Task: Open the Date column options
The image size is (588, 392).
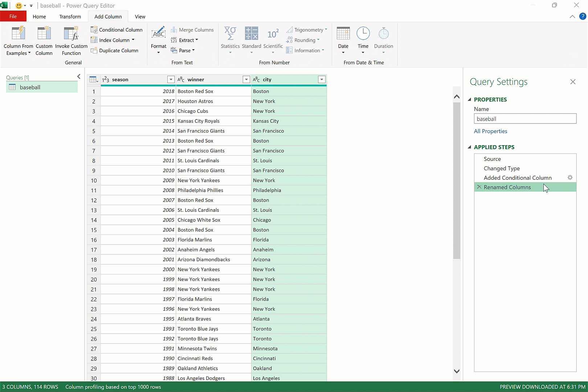Action: point(343,40)
